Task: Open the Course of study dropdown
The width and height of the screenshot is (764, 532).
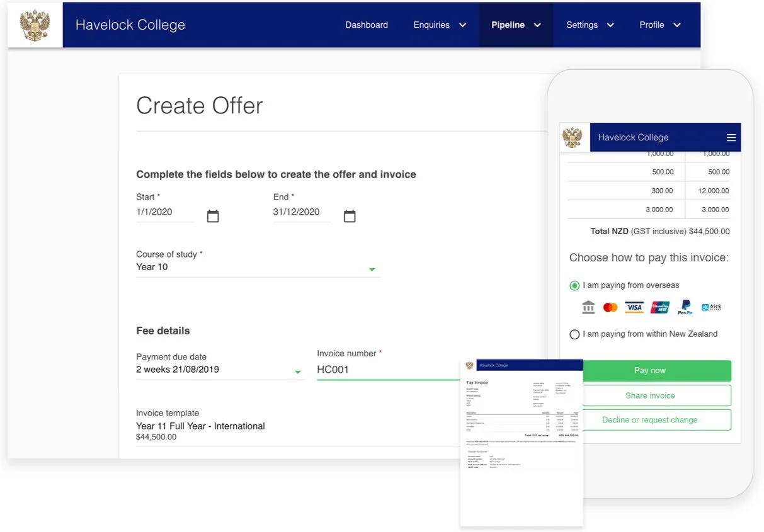Action: [x=372, y=269]
